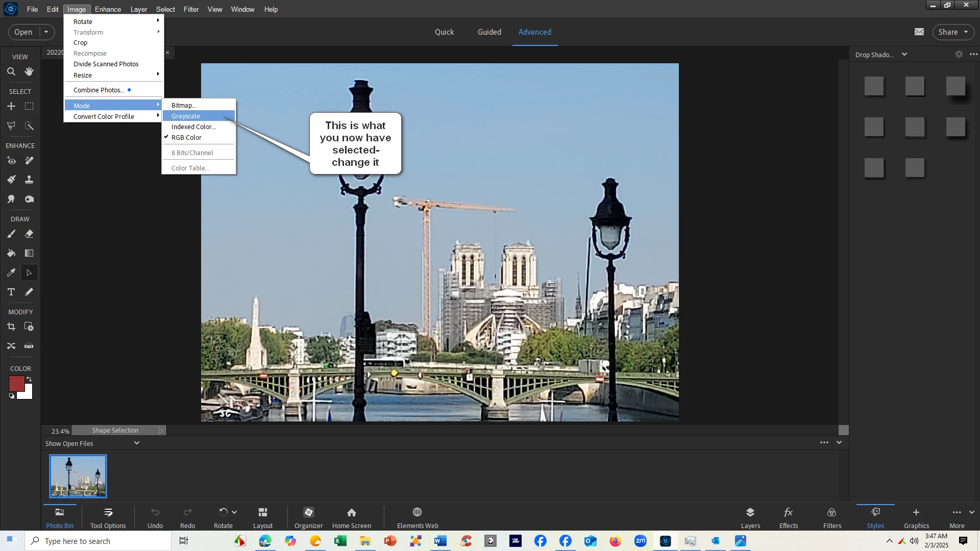This screenshot has width=980, height=551.
Task: Switch color mode to Grayscale
Action: pyautogui.click(x=186, y=116)
